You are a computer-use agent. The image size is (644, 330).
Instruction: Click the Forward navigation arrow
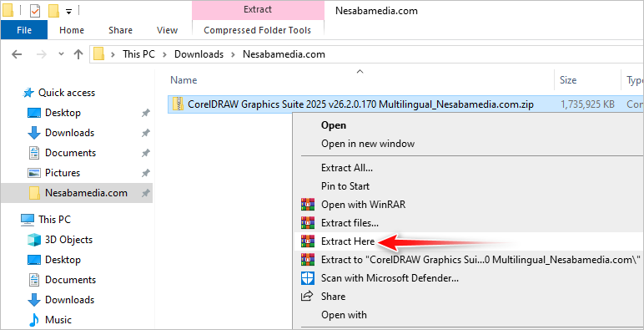pyautogui.click(x=42, y=54)
